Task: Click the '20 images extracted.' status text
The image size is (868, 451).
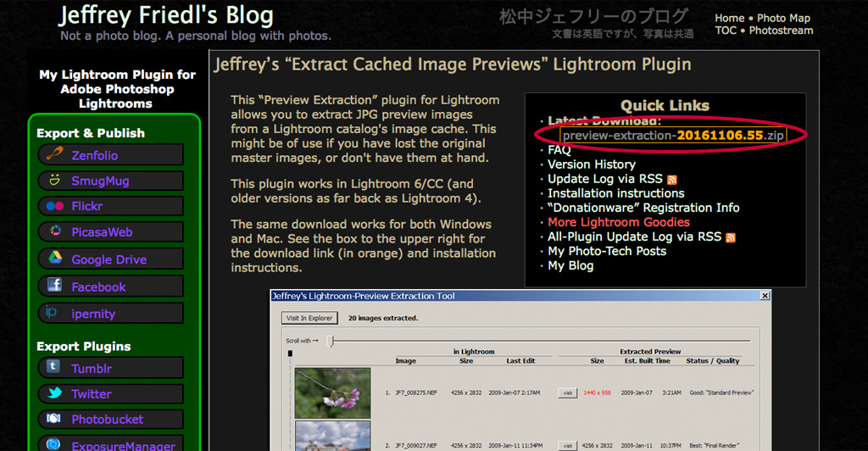Action: 383,318
